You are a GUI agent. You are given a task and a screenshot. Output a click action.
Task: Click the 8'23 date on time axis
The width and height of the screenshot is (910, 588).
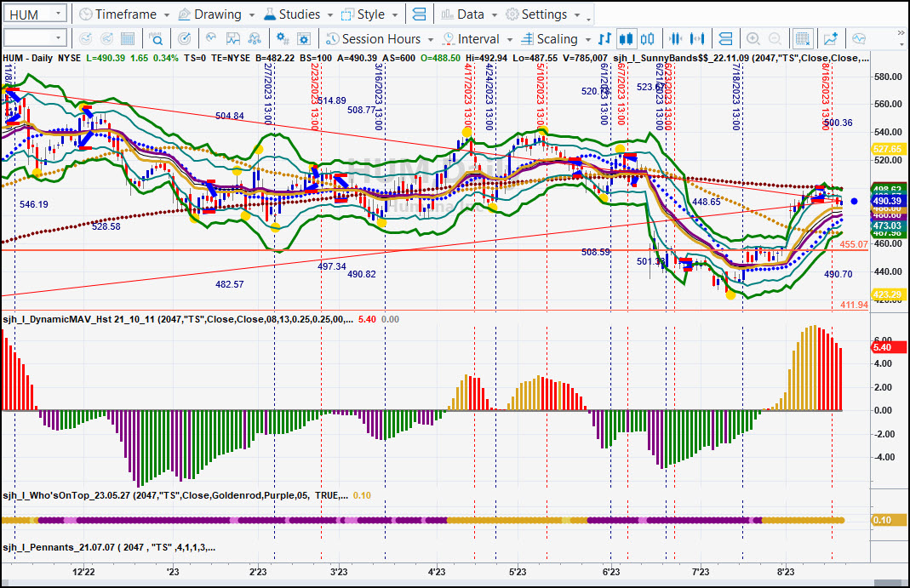(x=785, y=572)
